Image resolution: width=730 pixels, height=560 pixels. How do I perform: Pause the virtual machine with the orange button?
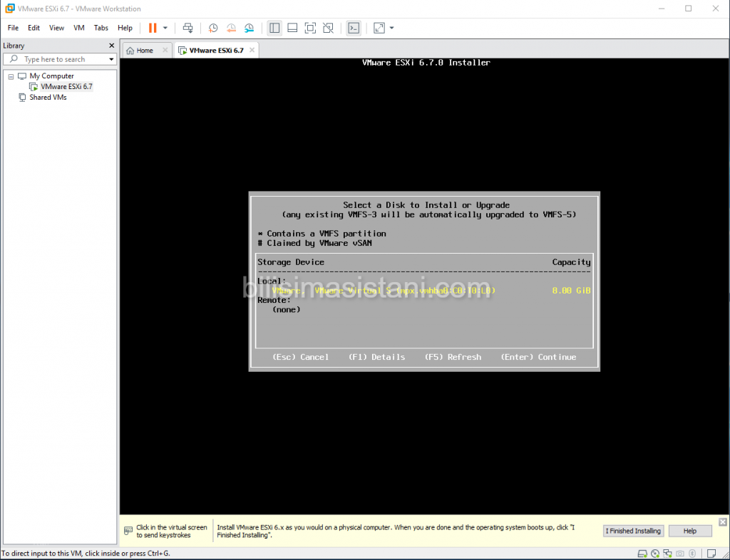point(153,28)
